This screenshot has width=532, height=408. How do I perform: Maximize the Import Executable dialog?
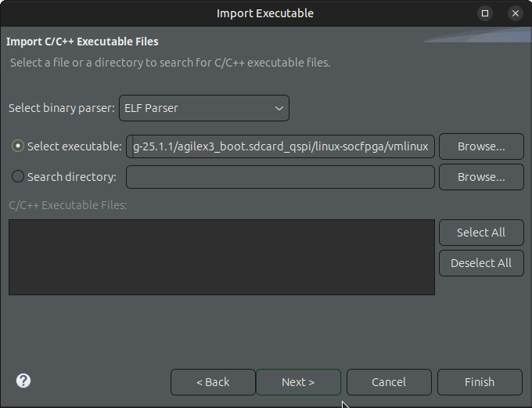coord(485,13)
